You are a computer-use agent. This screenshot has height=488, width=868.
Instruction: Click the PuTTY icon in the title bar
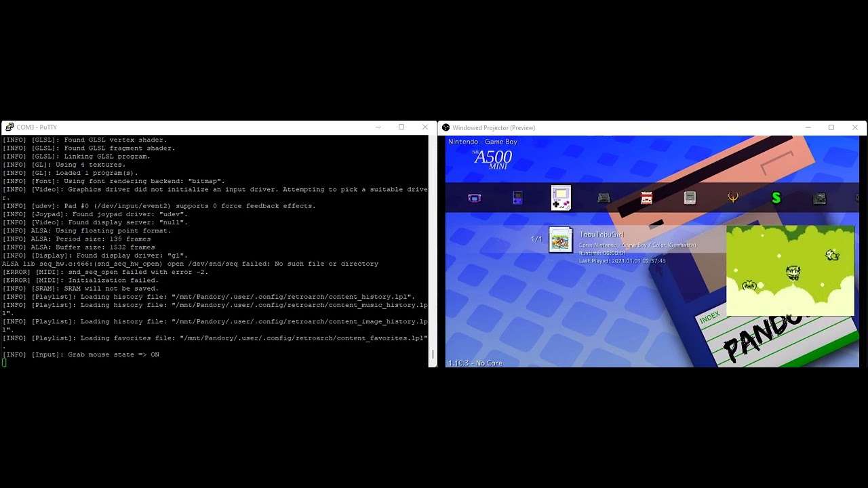pyautogui.click(x=9, y=127)
